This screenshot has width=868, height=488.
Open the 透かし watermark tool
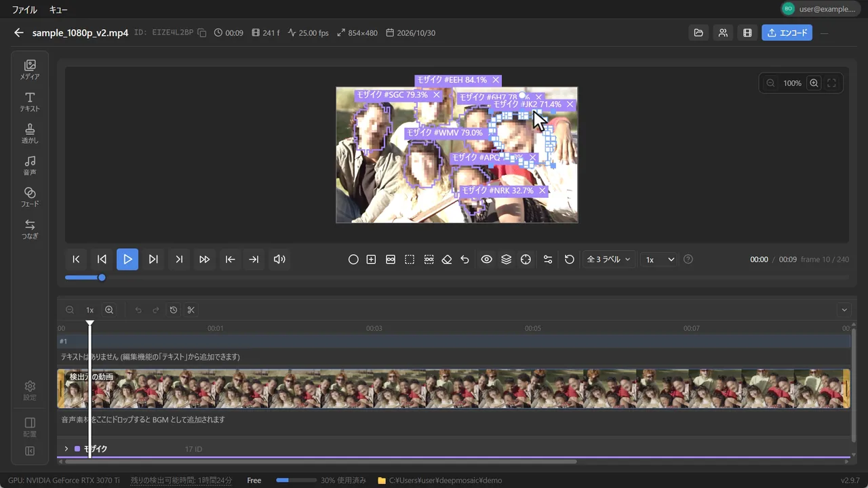click(30, 134)
